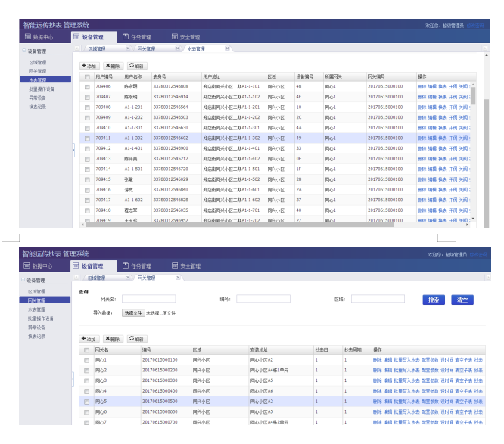
Task: Check the row for user 709408
Action: (x=87, y=107)
